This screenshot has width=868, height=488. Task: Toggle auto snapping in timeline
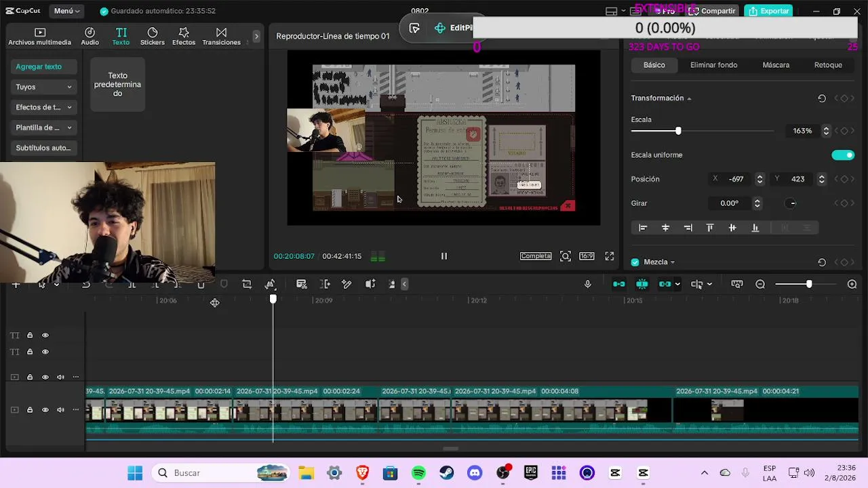(642, 284)
